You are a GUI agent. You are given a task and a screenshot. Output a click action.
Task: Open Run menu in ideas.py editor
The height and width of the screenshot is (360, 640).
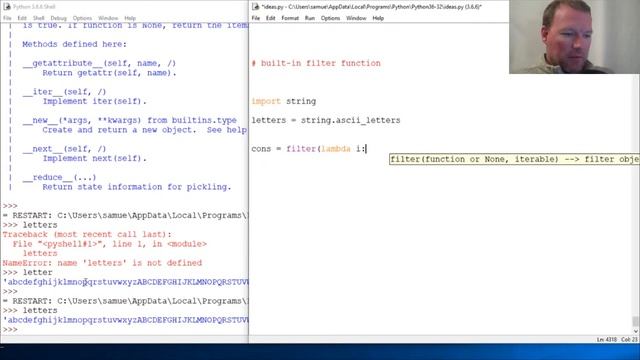[310, 18]
